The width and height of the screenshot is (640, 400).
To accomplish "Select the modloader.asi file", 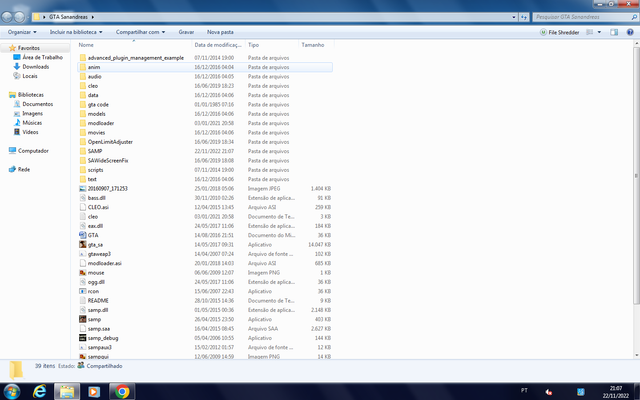I will click(x=104, y=263).
